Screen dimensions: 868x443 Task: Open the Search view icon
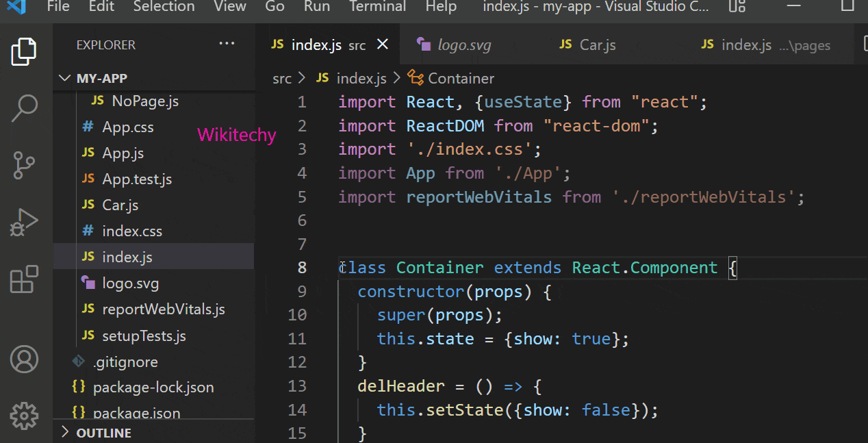pos(25,108)
